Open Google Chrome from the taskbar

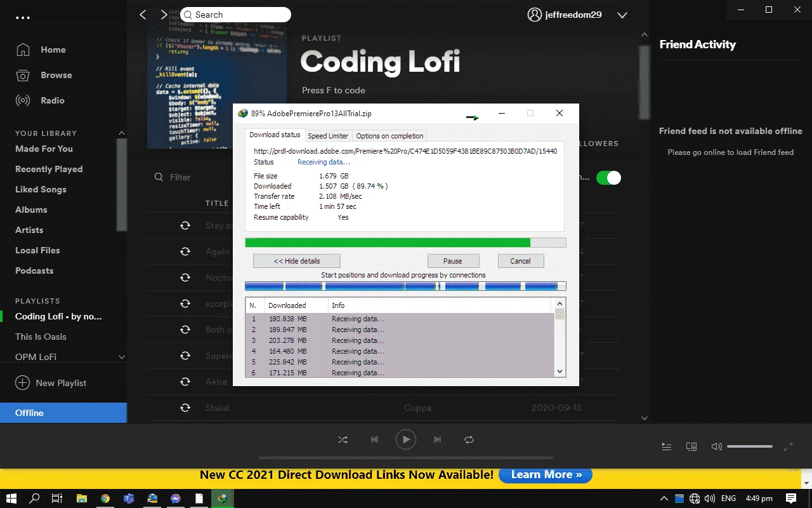(105, 498)
